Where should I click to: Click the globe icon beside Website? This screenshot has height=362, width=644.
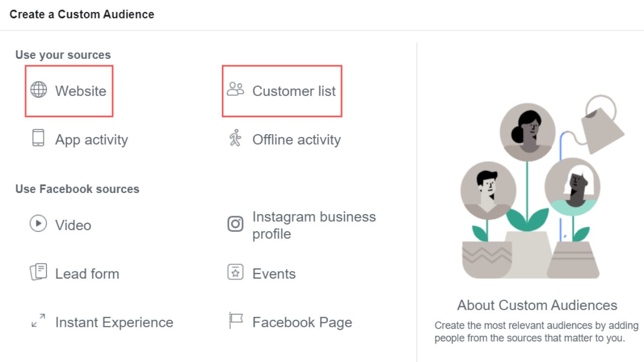[39, 90]
